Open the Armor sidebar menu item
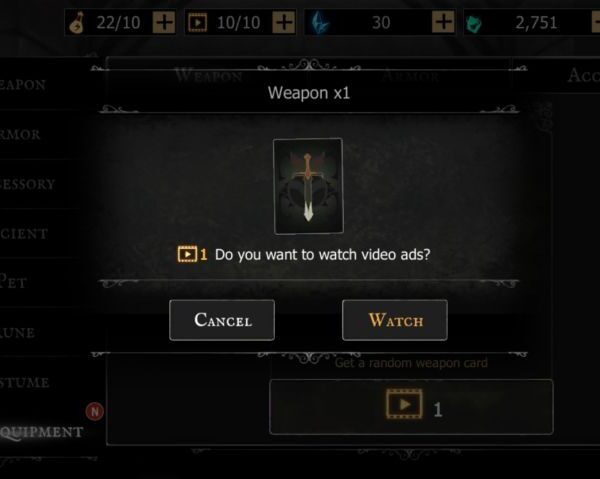 pos(21,135)
